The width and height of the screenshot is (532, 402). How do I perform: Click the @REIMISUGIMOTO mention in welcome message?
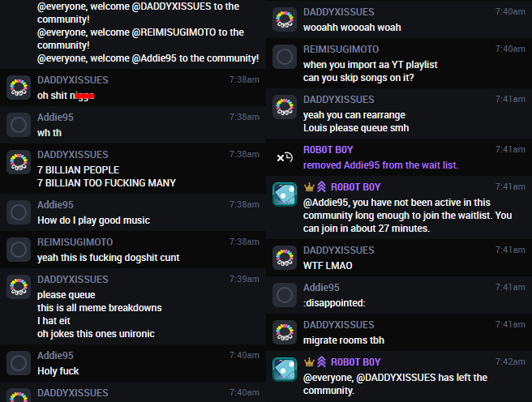(174, 32)
